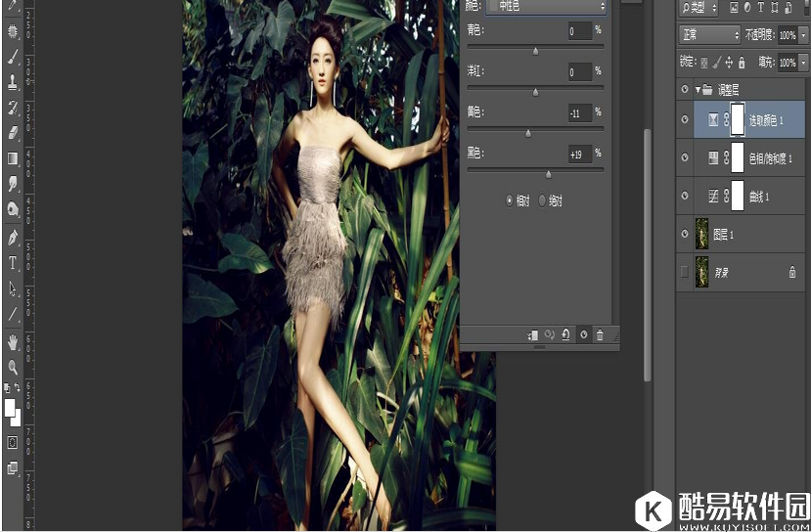
Task: Open the layer filter 类型 dropdown
Action: 698,7
